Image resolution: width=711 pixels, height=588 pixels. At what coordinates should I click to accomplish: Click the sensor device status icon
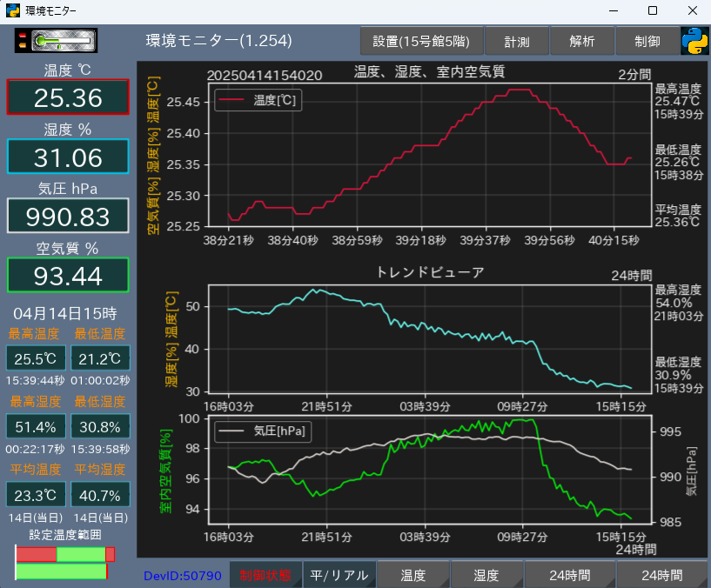[x=57, y=40]
